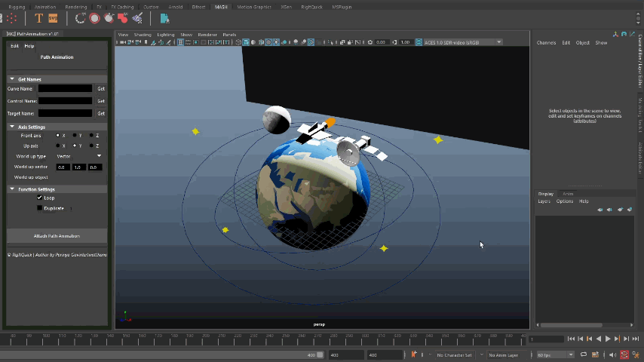The height and width of the screenshot is (362, 644).
Task: Step forward one frame
Action: point(626,339)
